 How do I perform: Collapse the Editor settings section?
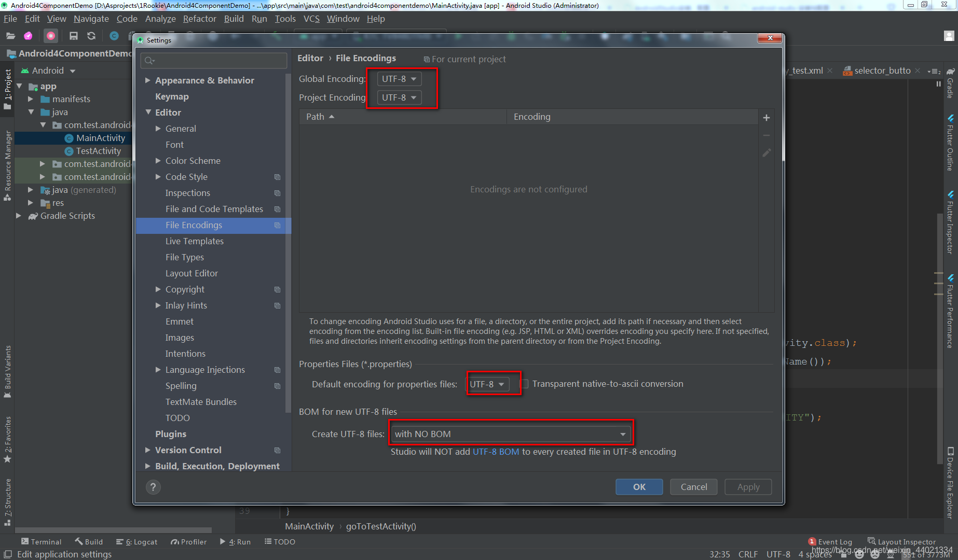[148, 112]
